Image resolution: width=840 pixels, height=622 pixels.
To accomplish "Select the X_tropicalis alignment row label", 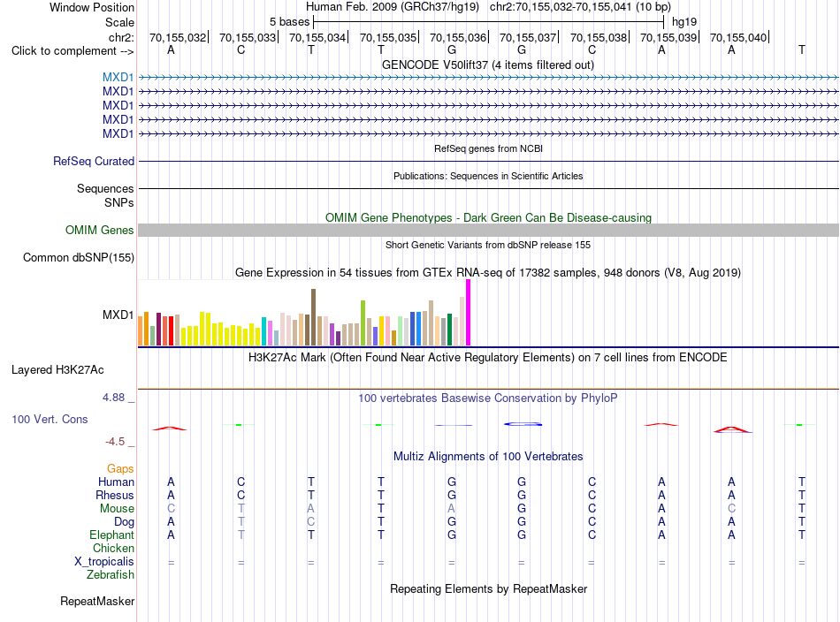I will coord(104,562).
